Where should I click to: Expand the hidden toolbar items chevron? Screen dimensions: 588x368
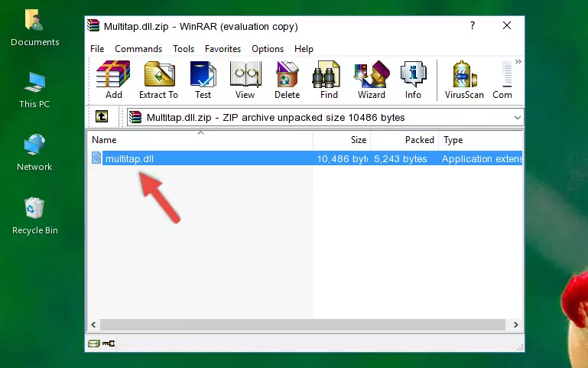(518, 61)
